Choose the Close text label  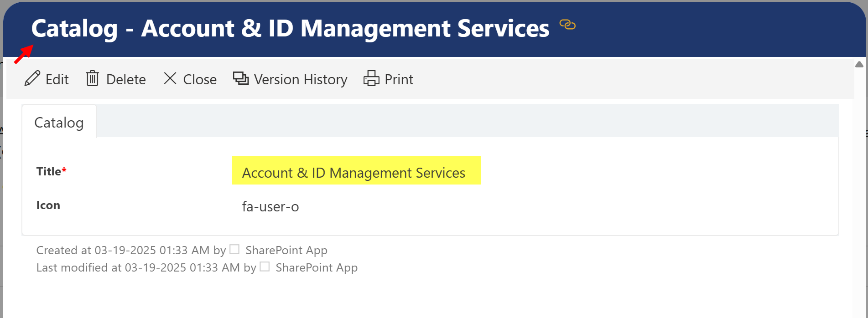click(x=200, y=79)
